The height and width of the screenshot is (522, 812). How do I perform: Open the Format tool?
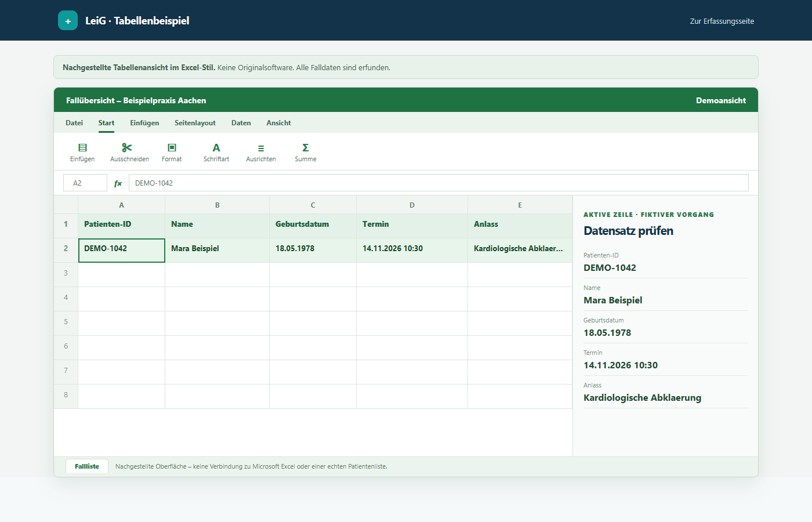coord(172,153)
